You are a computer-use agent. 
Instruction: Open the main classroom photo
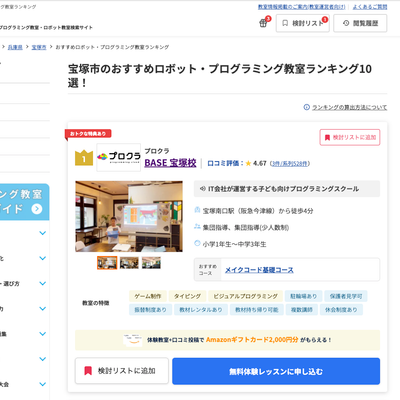(129, 216)
